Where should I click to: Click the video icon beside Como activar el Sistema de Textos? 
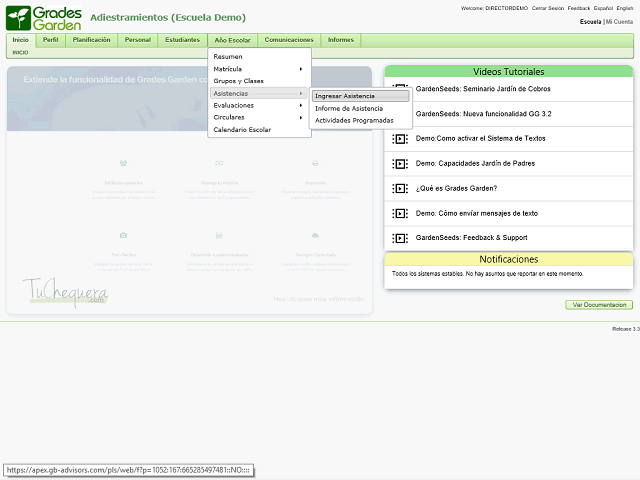click(x=400, y=138)
